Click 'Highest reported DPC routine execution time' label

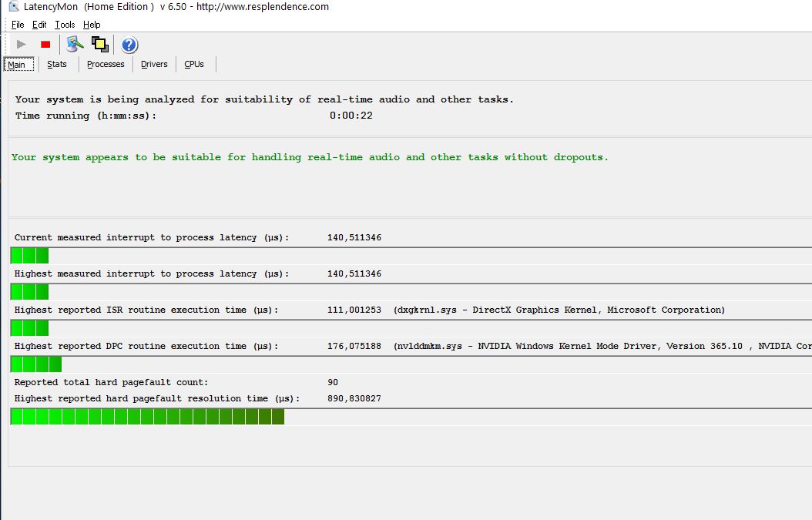coord(146,346)
